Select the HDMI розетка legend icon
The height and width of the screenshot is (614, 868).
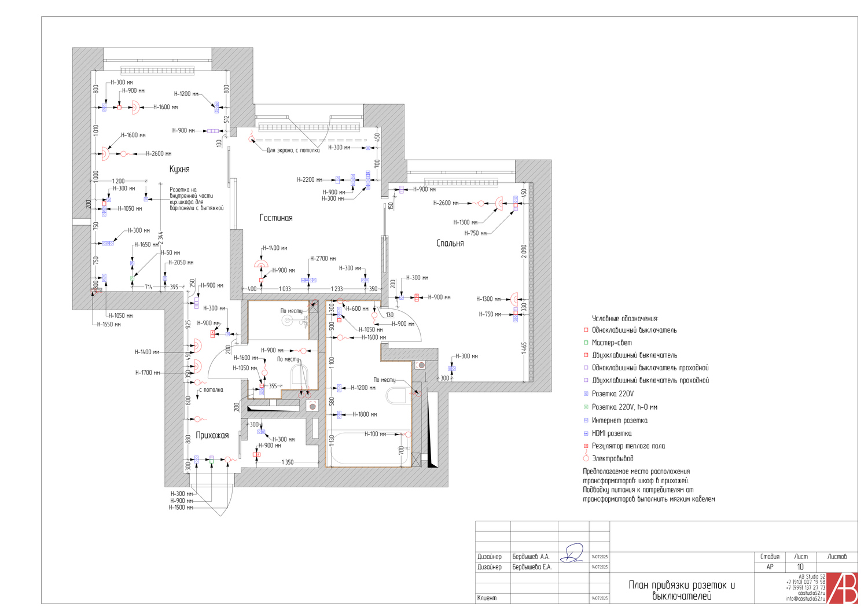[586, 433]
